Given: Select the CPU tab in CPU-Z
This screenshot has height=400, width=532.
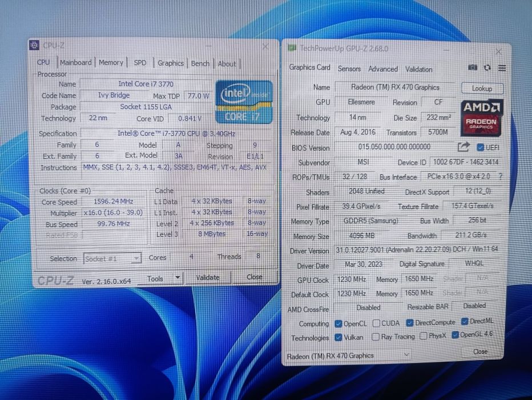Looking at the screenshot, I should point(43,62).
